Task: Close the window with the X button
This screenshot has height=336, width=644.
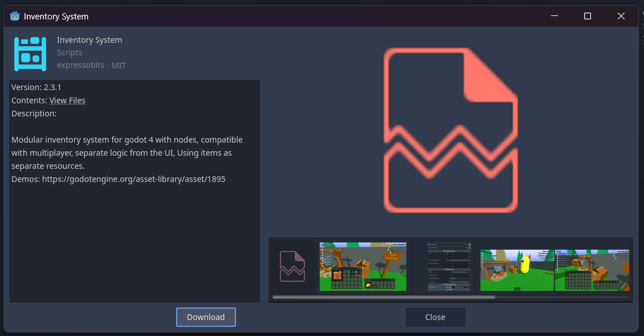Action: [621, 16]
